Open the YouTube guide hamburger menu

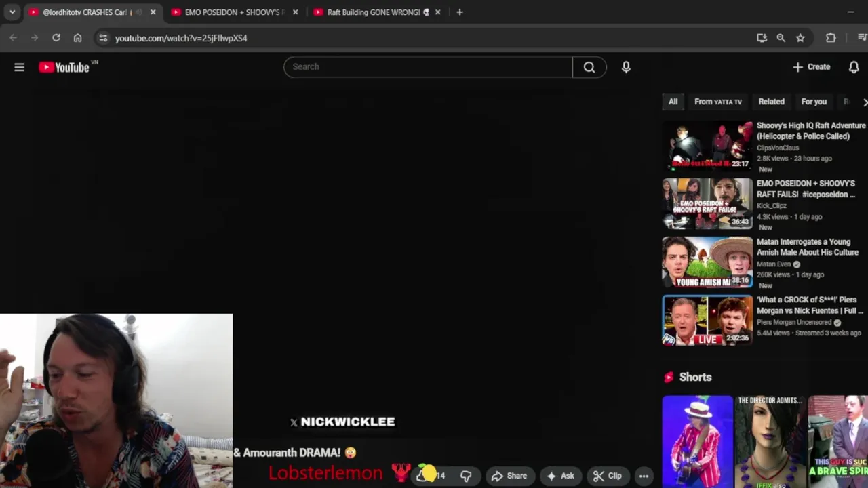point(19,67)
